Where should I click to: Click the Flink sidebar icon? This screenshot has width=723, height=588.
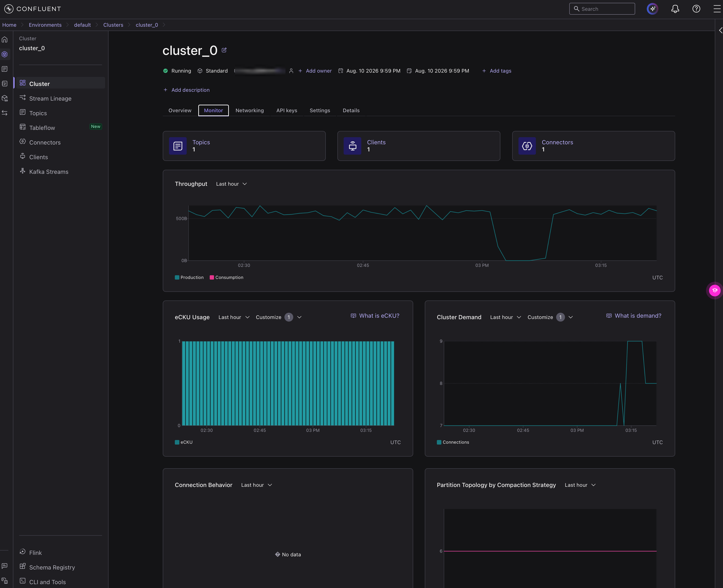[23, 552]
